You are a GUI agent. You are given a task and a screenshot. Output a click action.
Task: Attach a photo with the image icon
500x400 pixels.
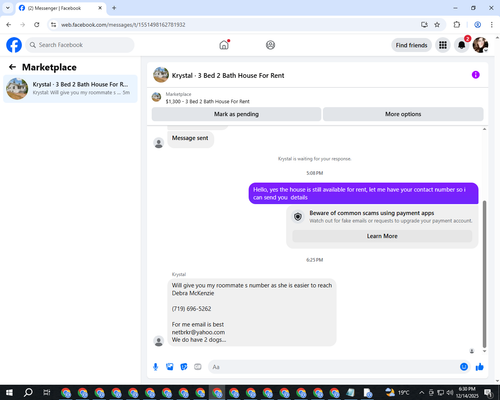[170, 367]
